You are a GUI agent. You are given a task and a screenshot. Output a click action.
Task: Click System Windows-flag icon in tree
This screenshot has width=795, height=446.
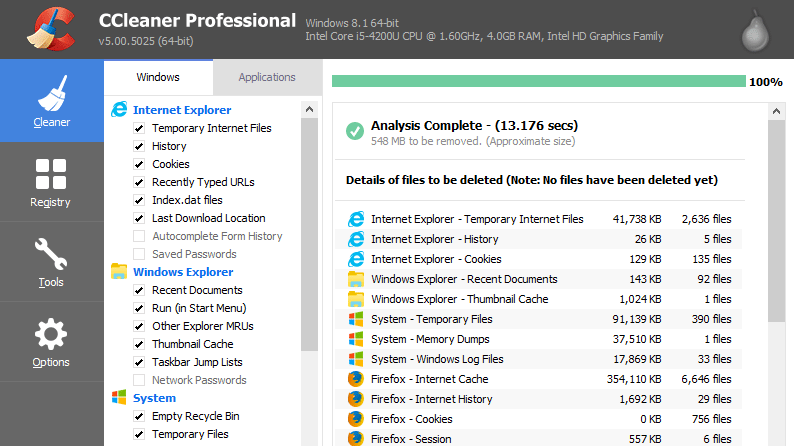point(119,397)
